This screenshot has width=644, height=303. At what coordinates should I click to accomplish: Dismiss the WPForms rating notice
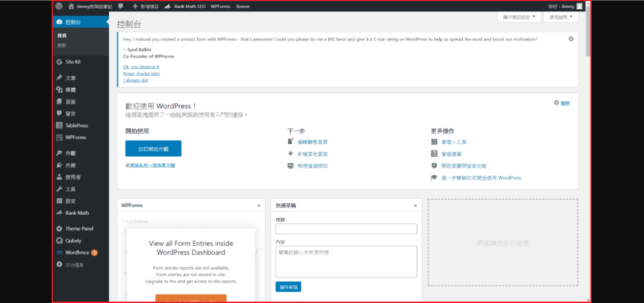click(571, 38)
